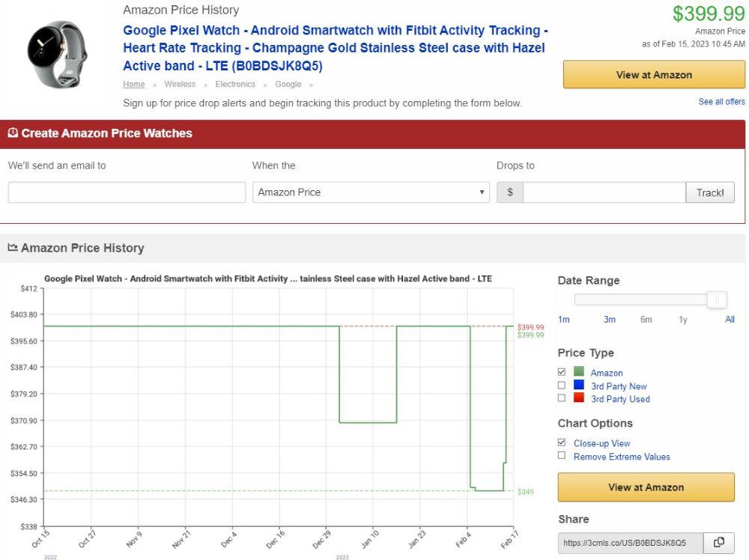This screenshot has height=560, width=749.
Task: Select the All date range option
Action: coord(730,319)
